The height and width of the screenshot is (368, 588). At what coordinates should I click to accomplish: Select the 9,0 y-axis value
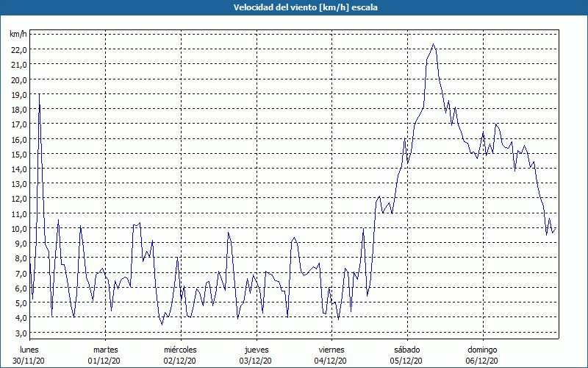(22, 244)
